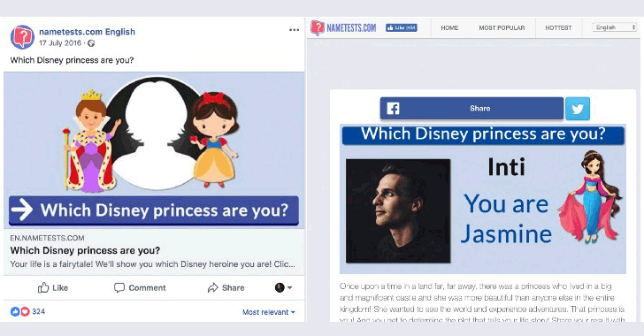Click the Which Disney princess are you link title
This screenshot has width=644, height=336.
point(85,250)
